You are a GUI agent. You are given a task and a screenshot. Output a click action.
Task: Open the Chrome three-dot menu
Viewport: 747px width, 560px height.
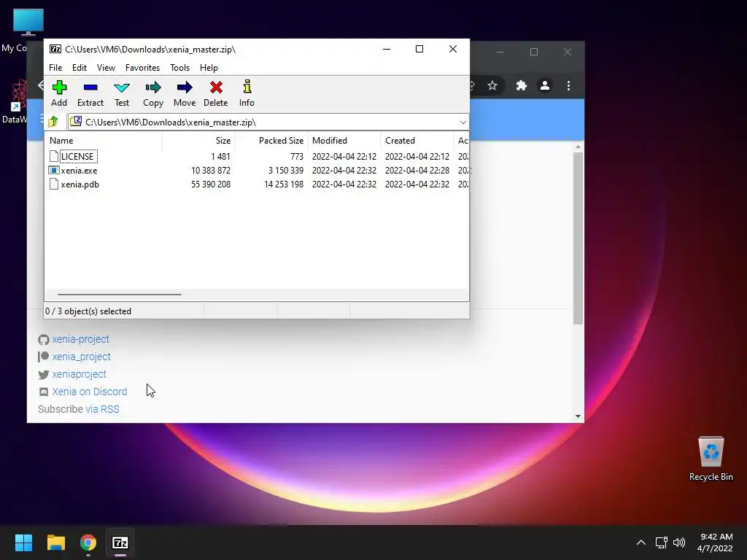coord(568,86)
